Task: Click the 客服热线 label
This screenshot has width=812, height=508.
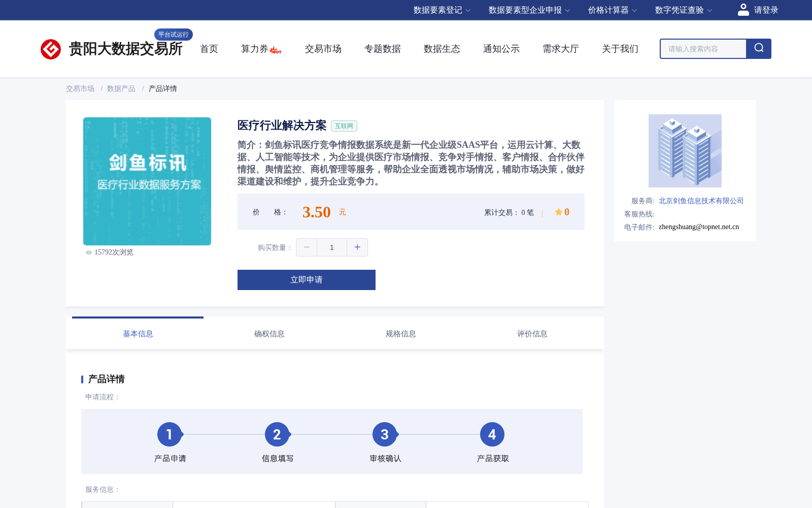Action: point(639,214)
